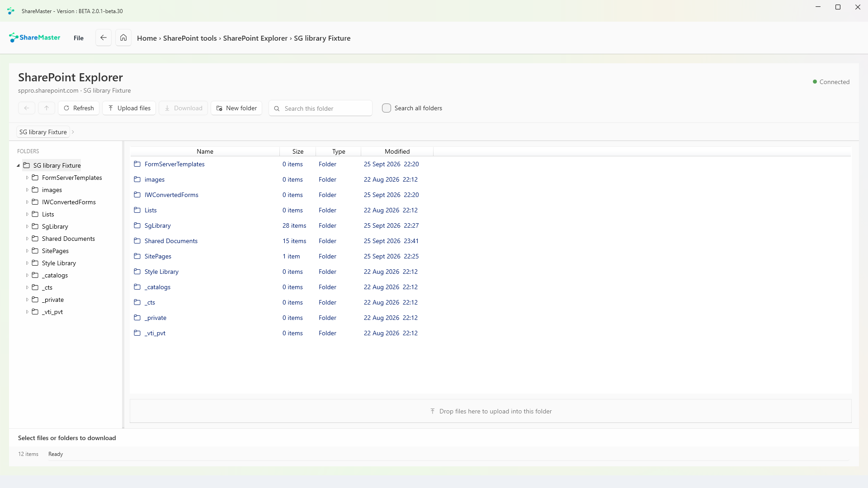Image resolution: width=868 pixels, height=488 pixels.
Task: Click the ShareMaster app icon in title bar
Action: (11, 11)
